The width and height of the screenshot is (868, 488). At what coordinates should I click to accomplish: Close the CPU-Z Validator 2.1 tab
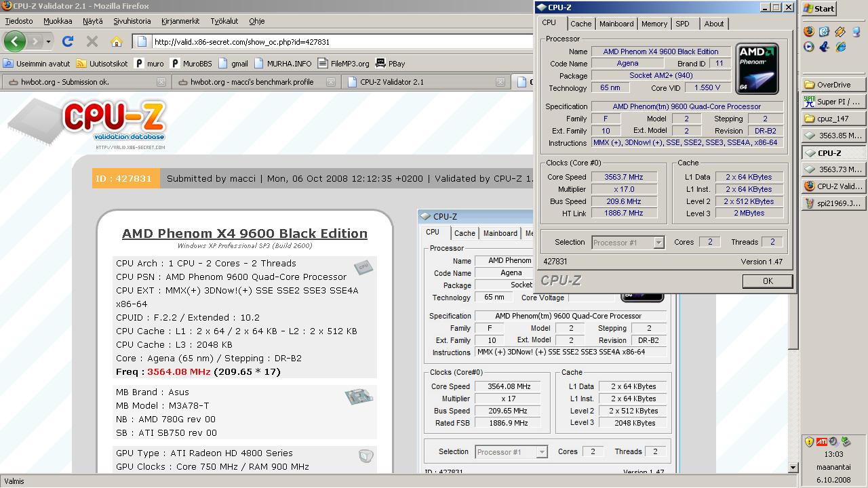click(x=500, y=82)
